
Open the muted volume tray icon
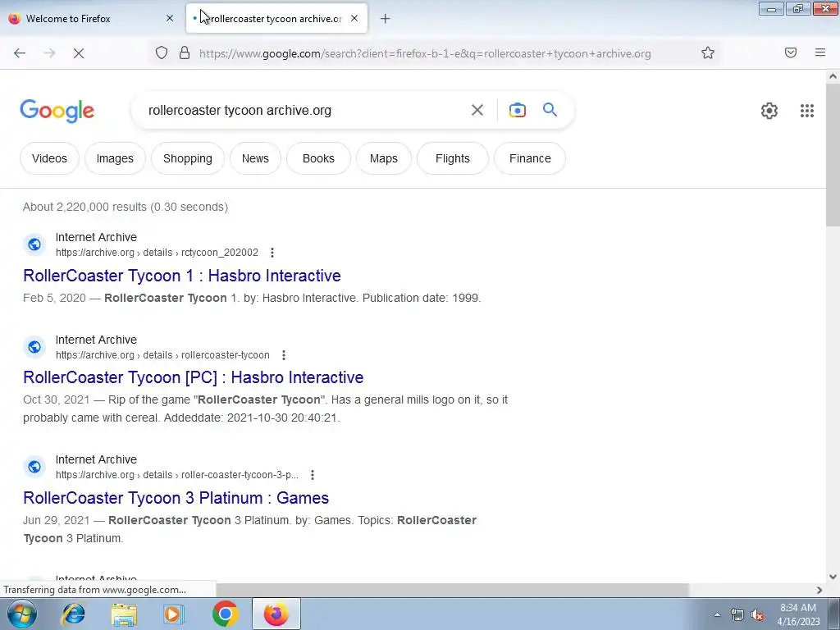point(757,614)
